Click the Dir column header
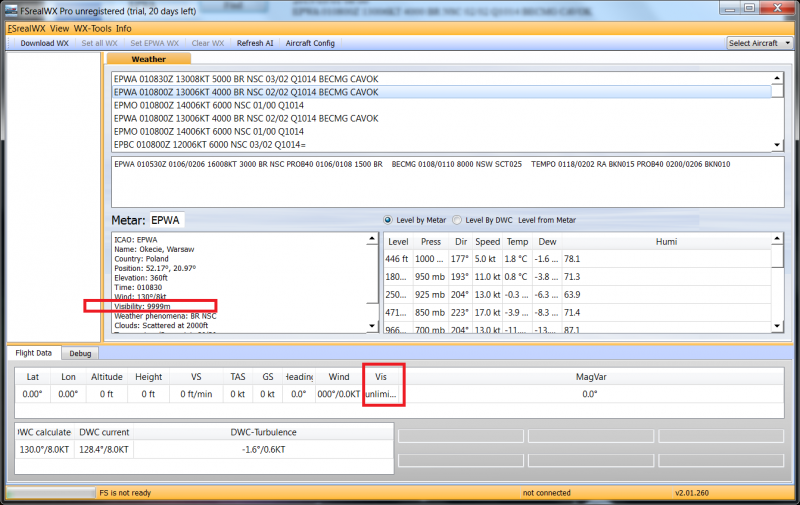The width and height of the screenshot is (800, 505). pyautogui.click(x=461, y=242)
